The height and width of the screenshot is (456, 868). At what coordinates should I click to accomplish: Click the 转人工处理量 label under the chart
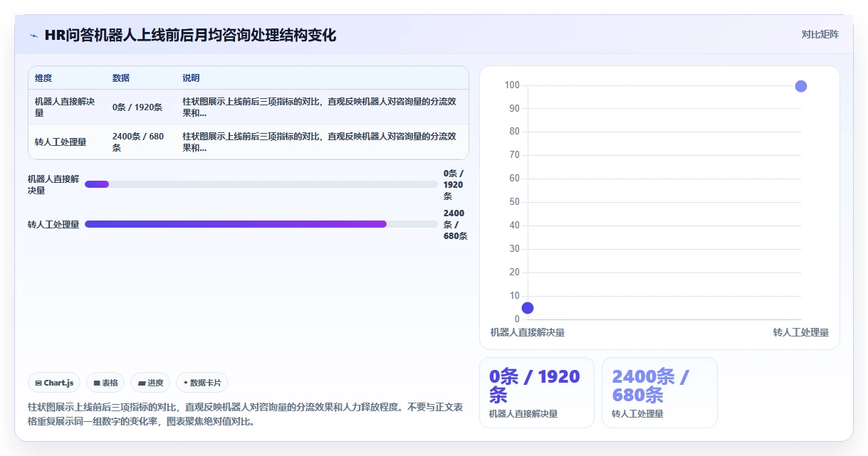click(x=801, y=332)
